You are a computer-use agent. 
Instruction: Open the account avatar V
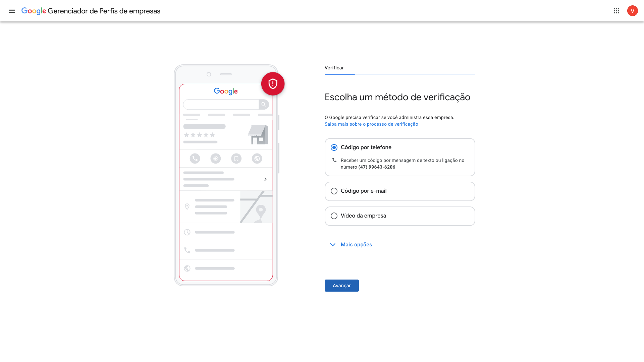point(632,11)
